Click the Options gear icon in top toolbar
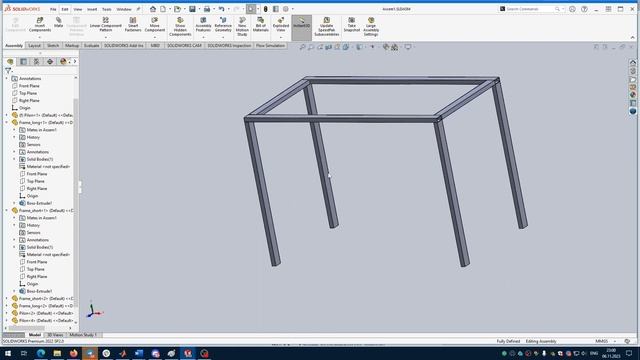The height and width of the screenshot is (360, 640). pos(286,9)
